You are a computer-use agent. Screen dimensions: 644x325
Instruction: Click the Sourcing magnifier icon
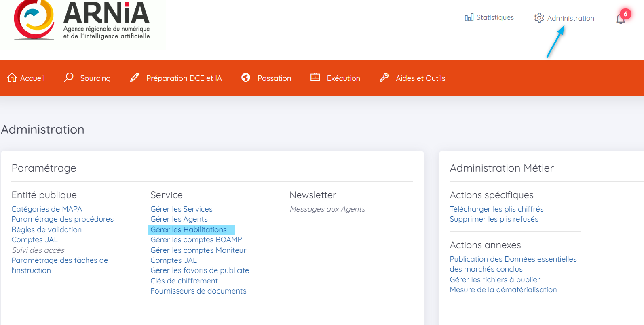pos(69,77)
